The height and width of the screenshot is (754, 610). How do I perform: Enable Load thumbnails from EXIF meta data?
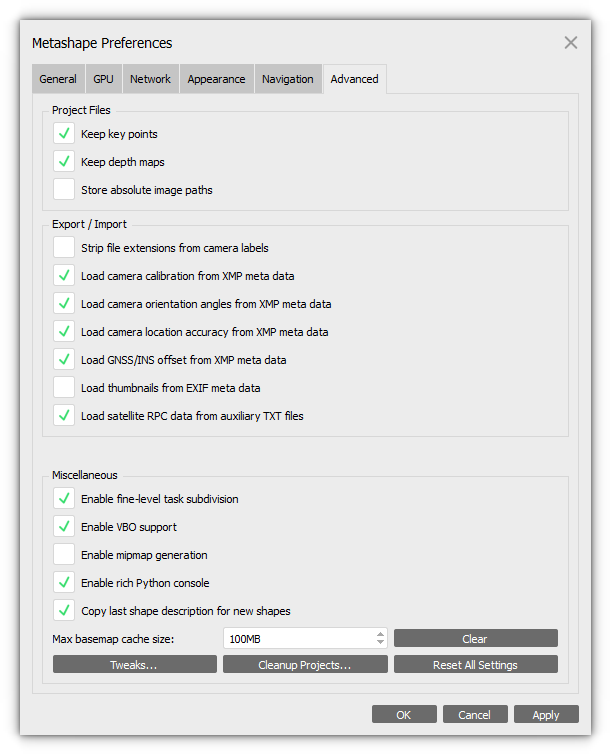tap(64, 387)
